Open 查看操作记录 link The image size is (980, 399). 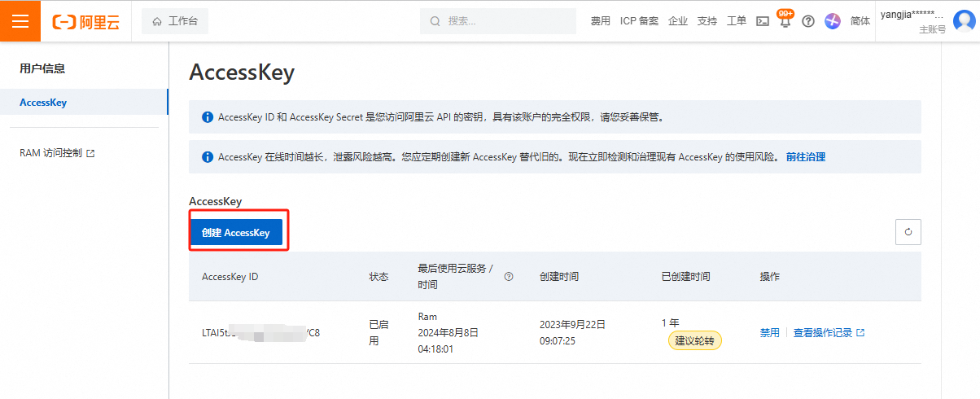coord(823,332)
